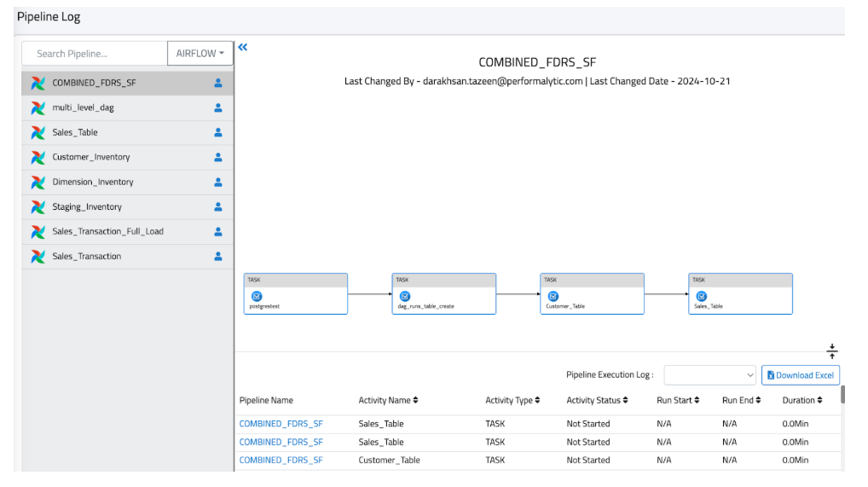Viewport: 868px width, 487px height.
Task: Select the Sales_Transaction_Full_Load pipeline
Action: click(127, 232)
